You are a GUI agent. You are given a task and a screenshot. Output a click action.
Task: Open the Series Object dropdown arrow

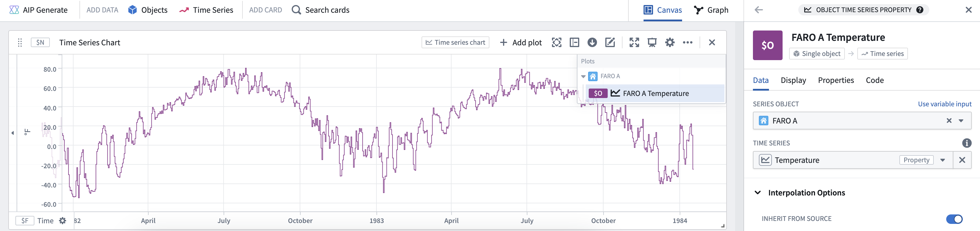961,121
